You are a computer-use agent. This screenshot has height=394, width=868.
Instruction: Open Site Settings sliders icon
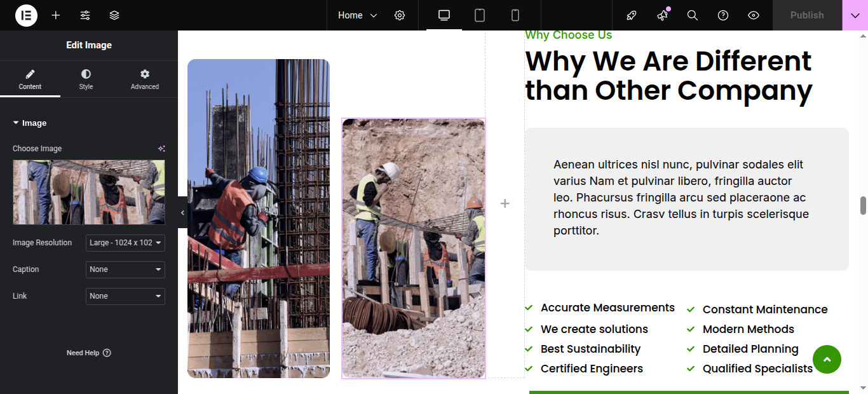pyautogui.click(x=85, y=15)
